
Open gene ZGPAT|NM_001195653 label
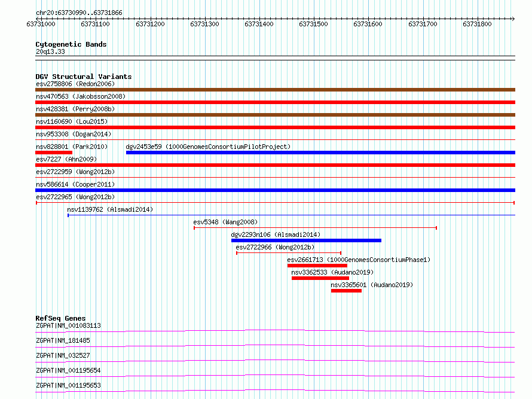(68, 385)
